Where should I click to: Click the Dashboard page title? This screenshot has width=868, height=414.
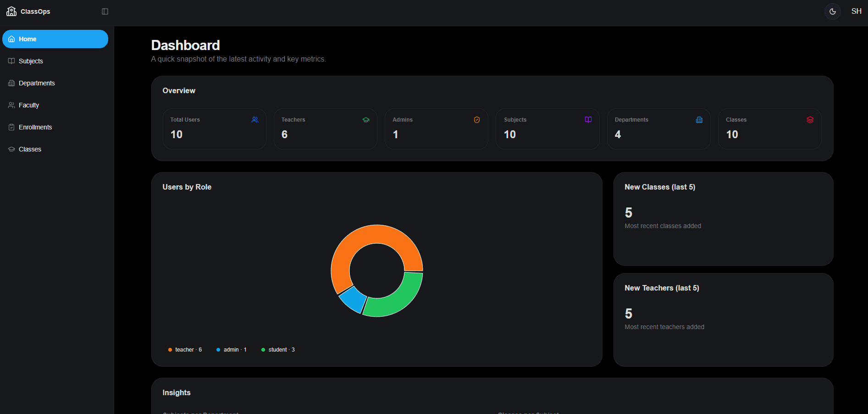(x=186, y=45)
